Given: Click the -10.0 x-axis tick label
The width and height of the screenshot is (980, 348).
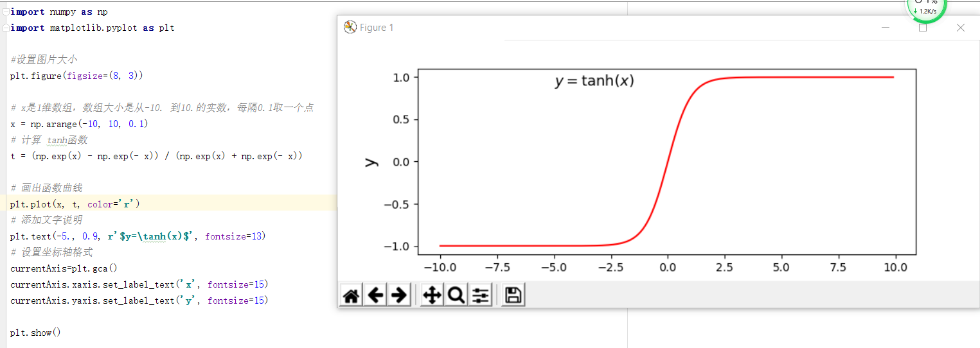Looking at the screenshot, I should [440, 267].
